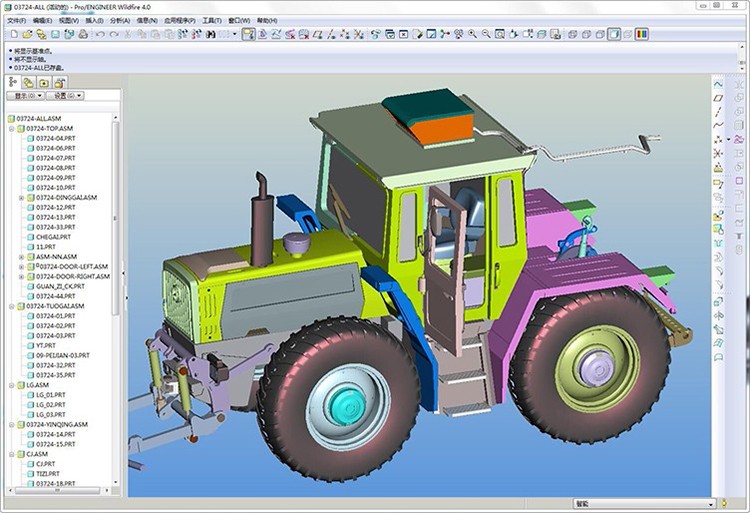This screenshot has height=513, width=750.
Task: Click the binoculars Find icon
Action: (x=211, y=34)
